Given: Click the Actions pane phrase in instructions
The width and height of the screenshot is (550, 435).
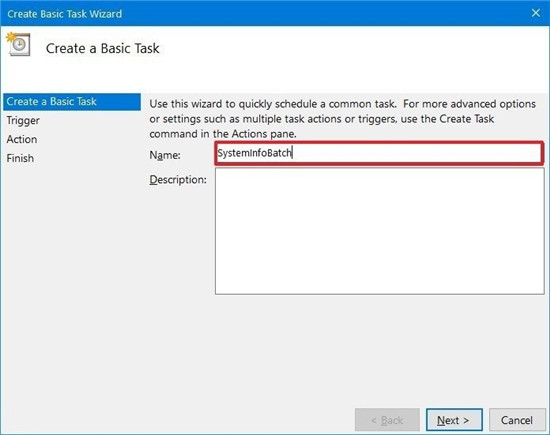Looking at the screenshot, I should click(263, 134).
